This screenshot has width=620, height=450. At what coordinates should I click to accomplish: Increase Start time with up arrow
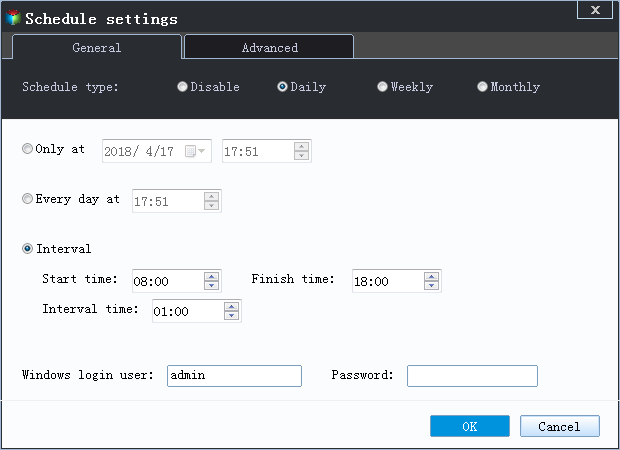coord(212,276)
